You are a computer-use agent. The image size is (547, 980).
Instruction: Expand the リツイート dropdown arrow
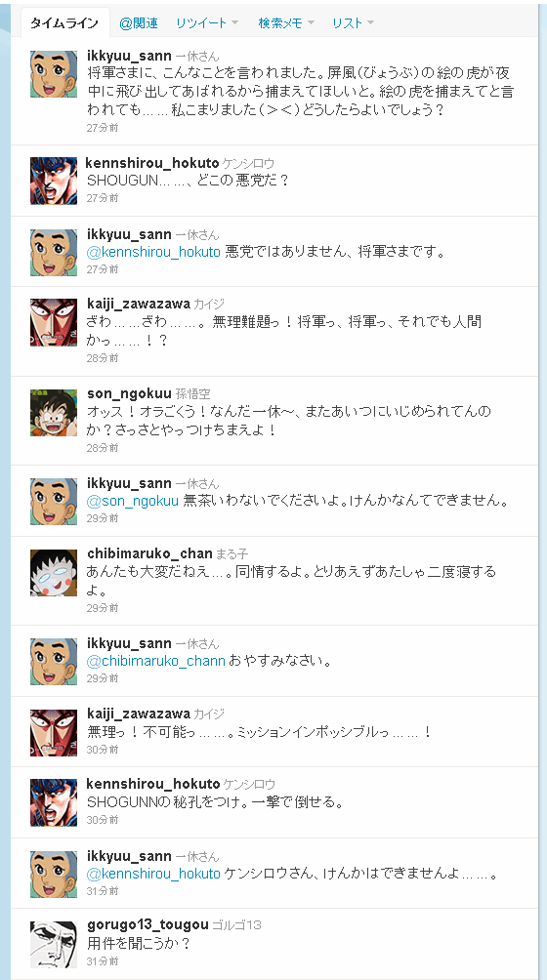click(235, 23)
